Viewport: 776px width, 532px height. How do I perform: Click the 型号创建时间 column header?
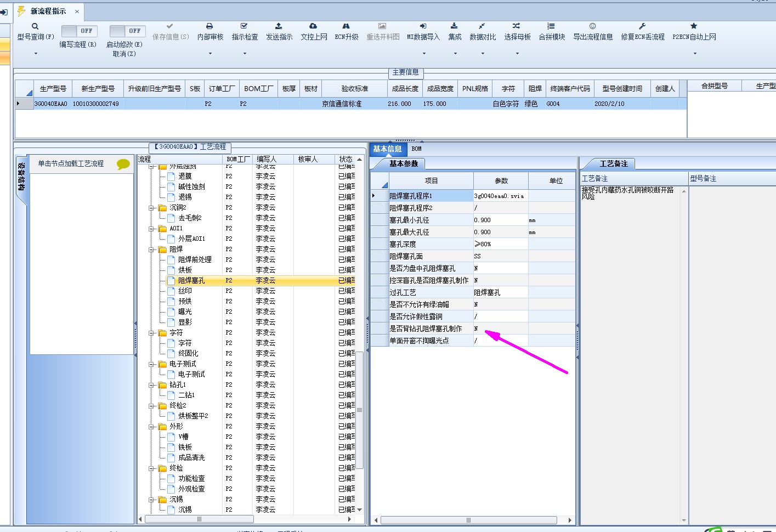point(622,88)
